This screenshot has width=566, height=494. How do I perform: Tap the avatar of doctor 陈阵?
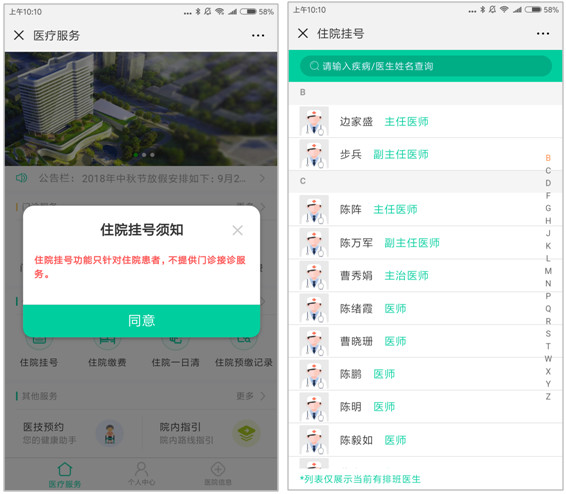[x=314, y=210]
